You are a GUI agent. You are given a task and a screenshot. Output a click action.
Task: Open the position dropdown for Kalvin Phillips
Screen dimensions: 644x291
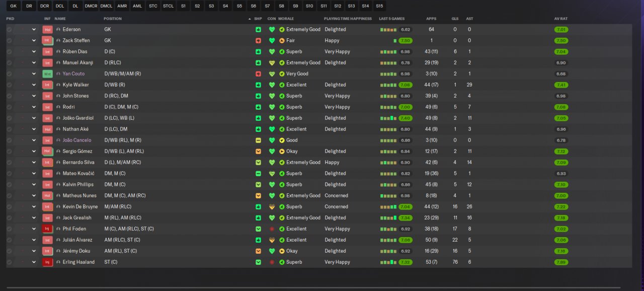pos(34,184)
